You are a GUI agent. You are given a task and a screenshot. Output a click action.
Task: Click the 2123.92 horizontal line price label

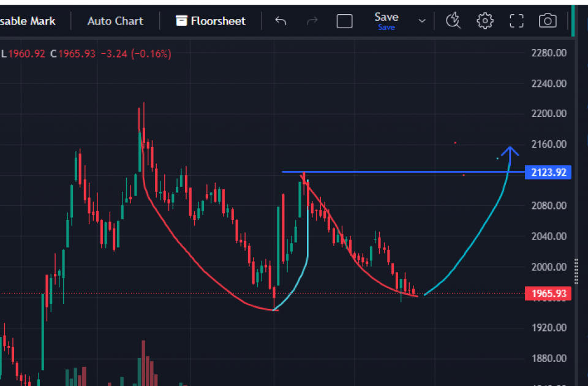point(548,172)
